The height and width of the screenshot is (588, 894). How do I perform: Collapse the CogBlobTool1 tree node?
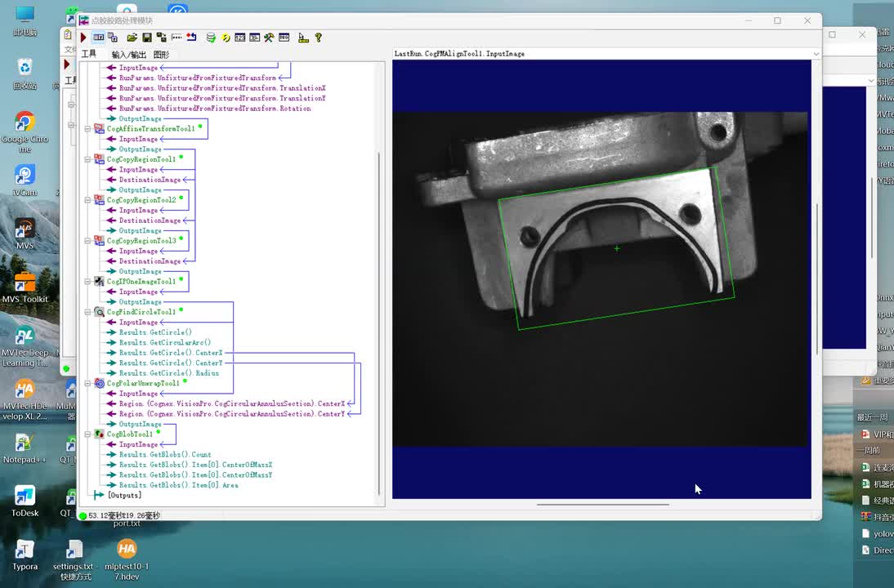click(88, 434)
